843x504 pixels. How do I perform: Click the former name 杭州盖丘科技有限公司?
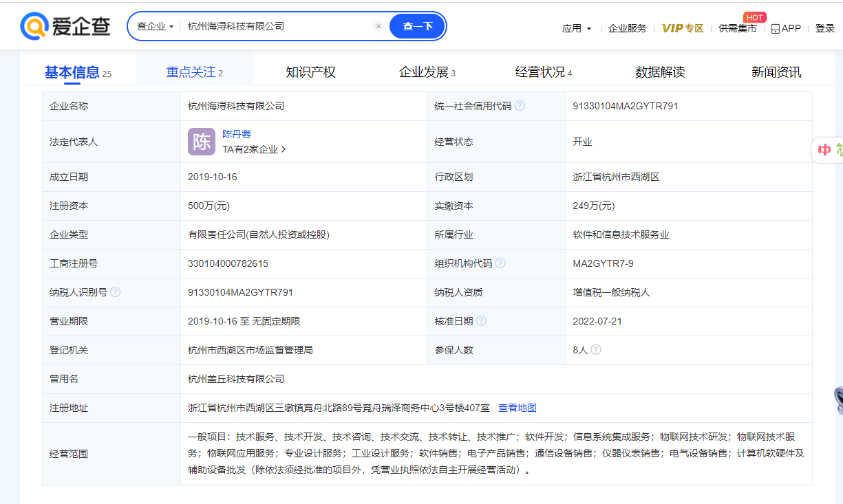pos(236,379)
